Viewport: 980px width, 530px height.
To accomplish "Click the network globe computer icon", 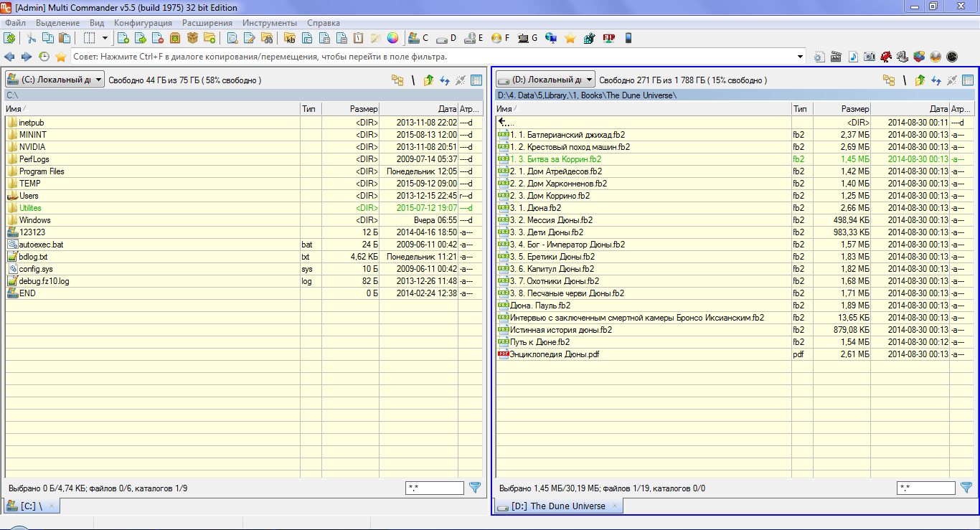I will [x=551, y=38].
